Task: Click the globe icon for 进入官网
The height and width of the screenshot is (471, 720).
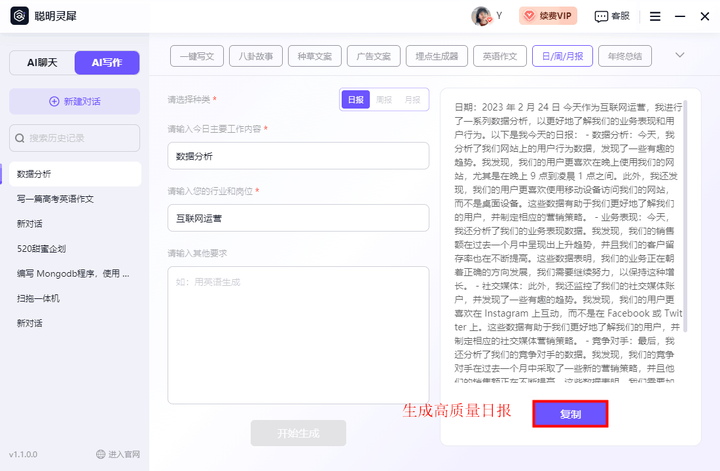Action: point(101,454)
